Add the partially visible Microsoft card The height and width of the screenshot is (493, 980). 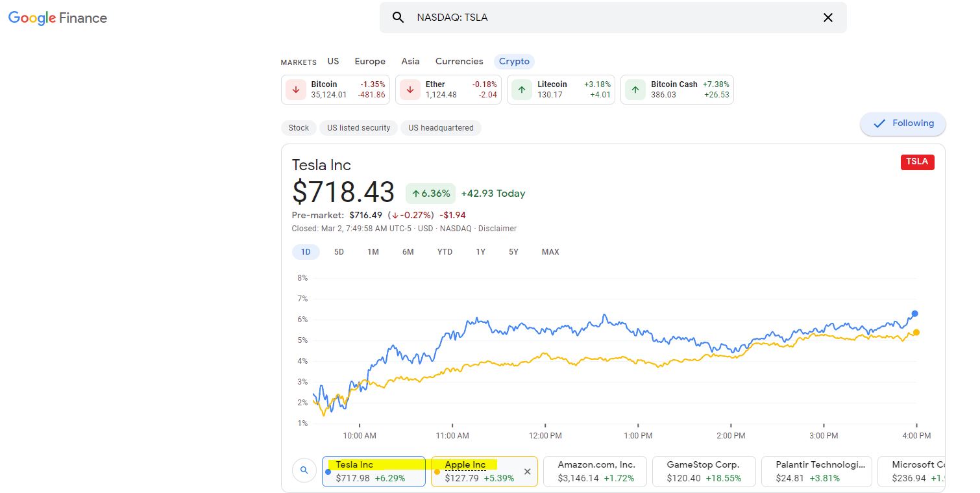[x=911, y=472]
